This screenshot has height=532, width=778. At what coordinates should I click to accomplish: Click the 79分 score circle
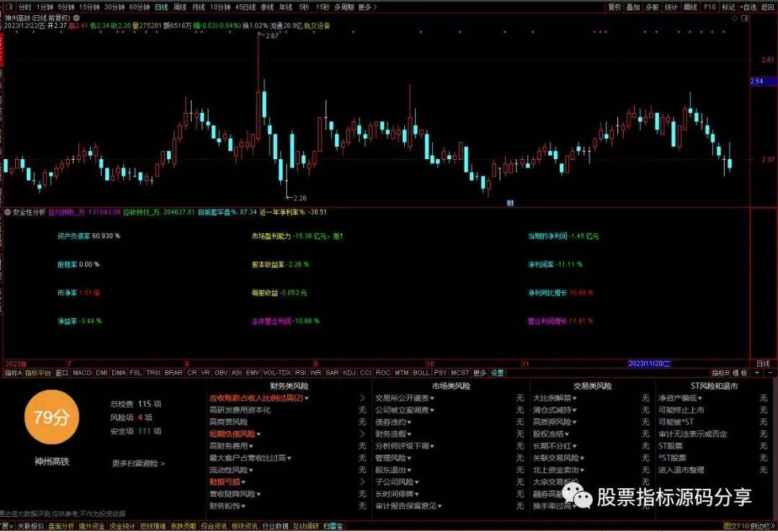[52, 417]
